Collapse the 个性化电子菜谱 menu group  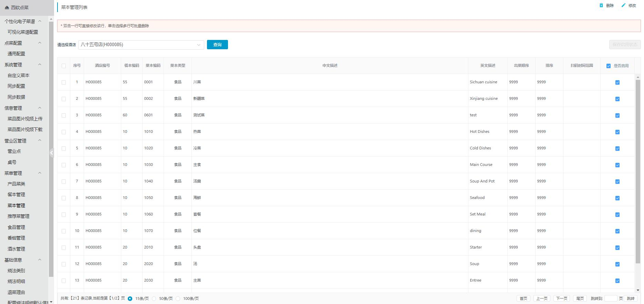(40, 21)
